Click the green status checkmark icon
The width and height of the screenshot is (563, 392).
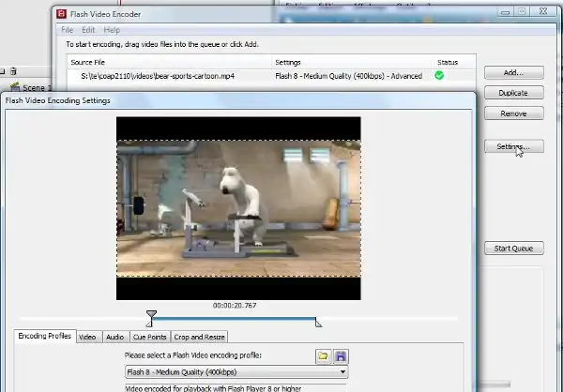439,75
